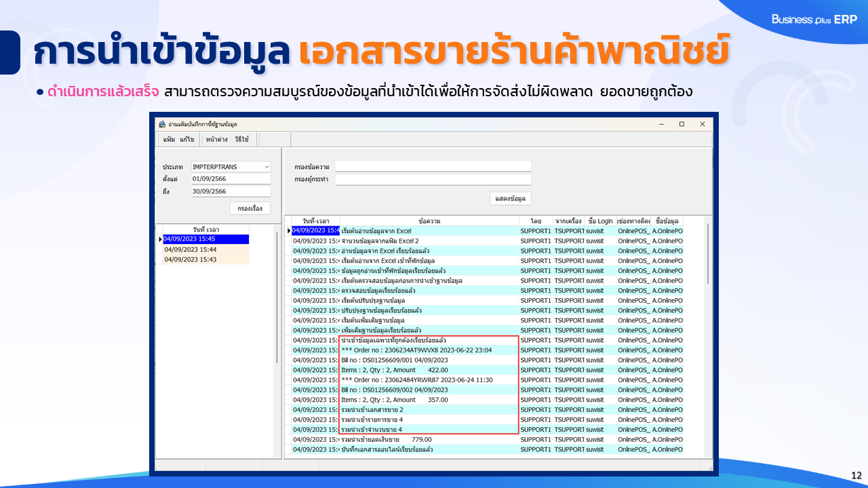Click the กรองข้อความ text field
This screenshot has height=488, width=868.
[433, 167]
